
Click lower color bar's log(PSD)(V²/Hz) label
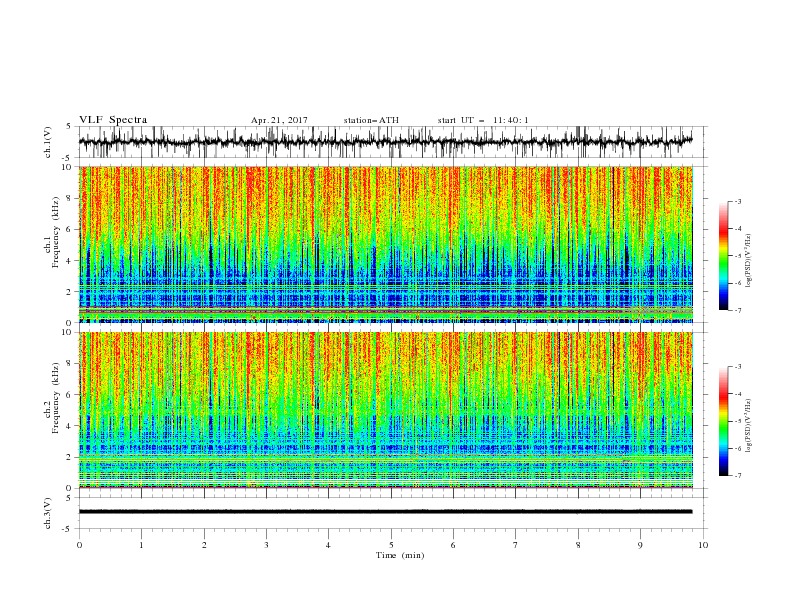pos(749,426)
